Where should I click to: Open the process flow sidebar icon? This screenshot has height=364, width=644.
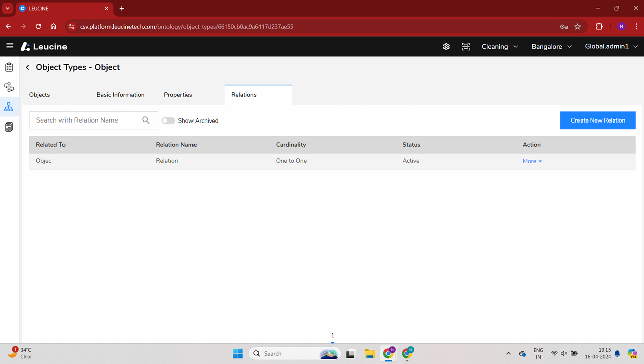tap(9, 87)
